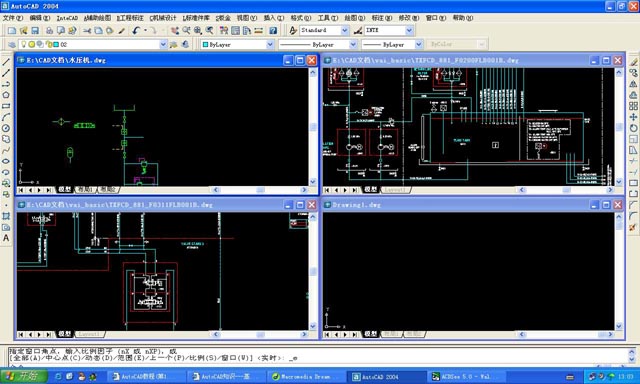Select the Ellipse draw tool

(6, 161)
